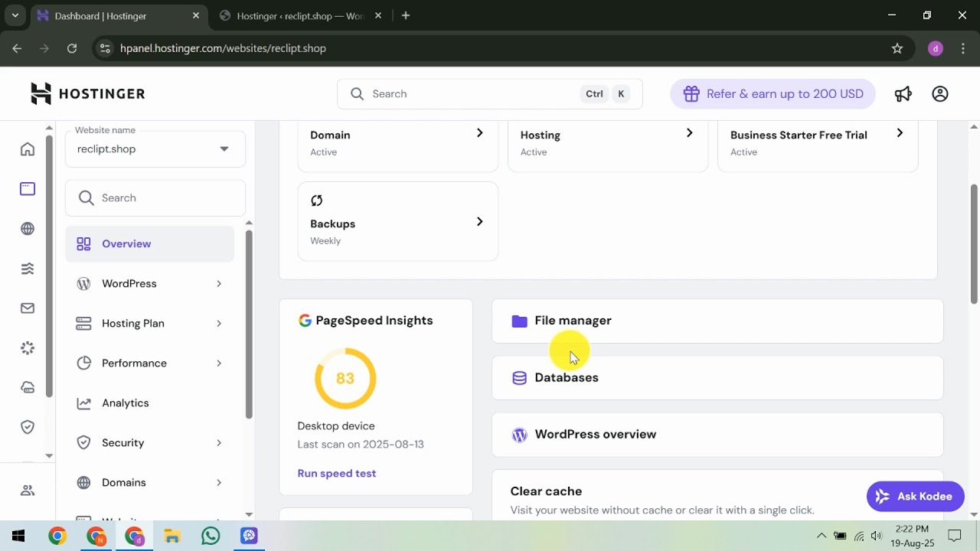Expand the Performance menu section
The image size is (980, 551).
pos(150,364)
